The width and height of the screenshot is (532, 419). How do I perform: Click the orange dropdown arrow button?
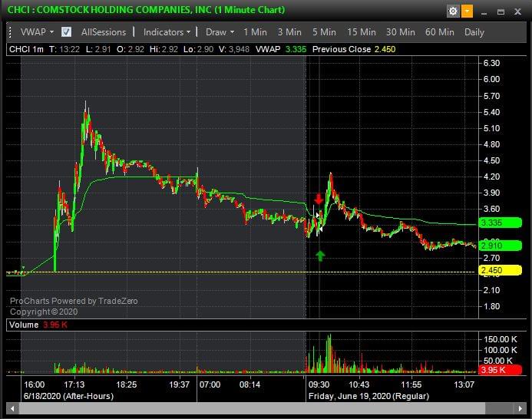467,12
